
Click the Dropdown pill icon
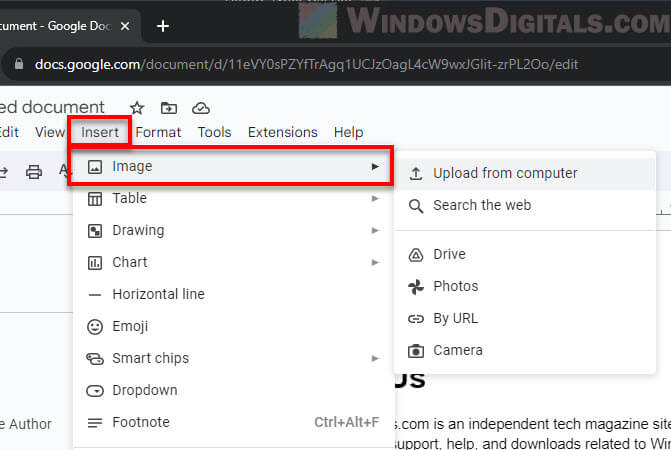[95, 391]
